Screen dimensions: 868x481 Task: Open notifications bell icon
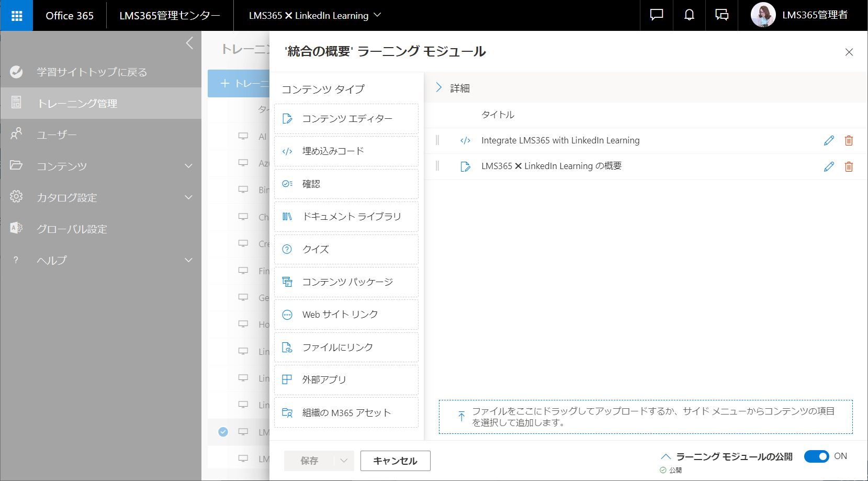(x=689, y=15)
